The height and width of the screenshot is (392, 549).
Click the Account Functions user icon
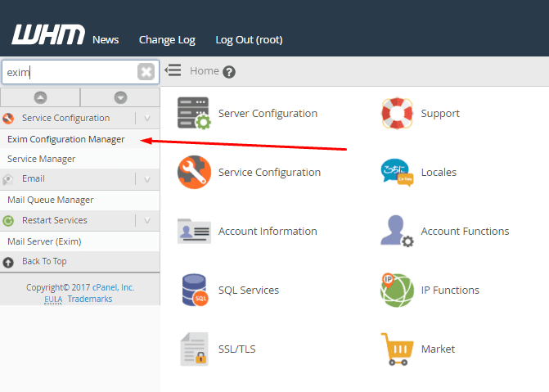[397, 232]
